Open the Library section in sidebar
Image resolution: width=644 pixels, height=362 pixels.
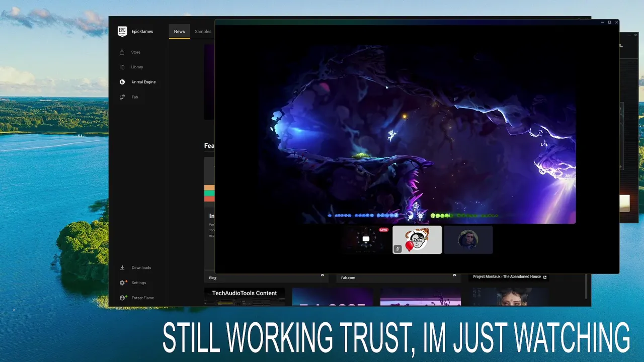pos(137,67)
